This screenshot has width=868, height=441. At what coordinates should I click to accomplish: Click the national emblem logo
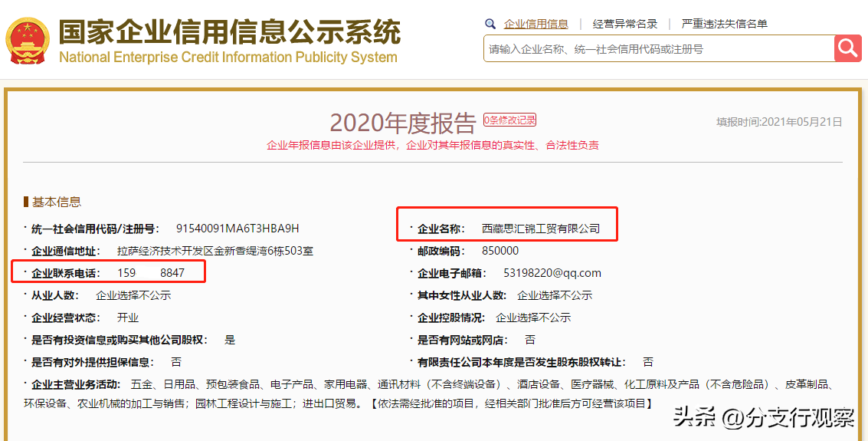27,41
